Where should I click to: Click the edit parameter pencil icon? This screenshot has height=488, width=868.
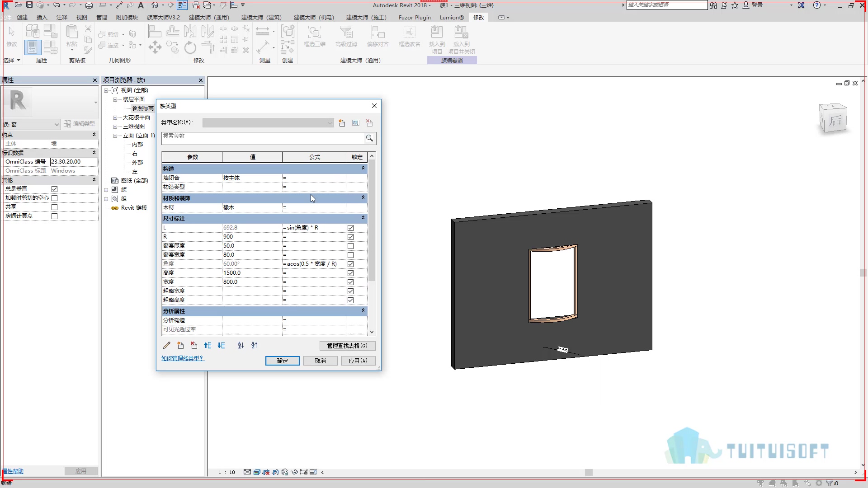pos(167,345)
